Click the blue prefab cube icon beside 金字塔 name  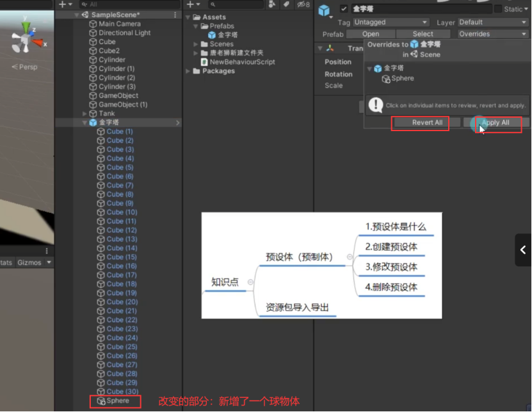click(325, 9)
